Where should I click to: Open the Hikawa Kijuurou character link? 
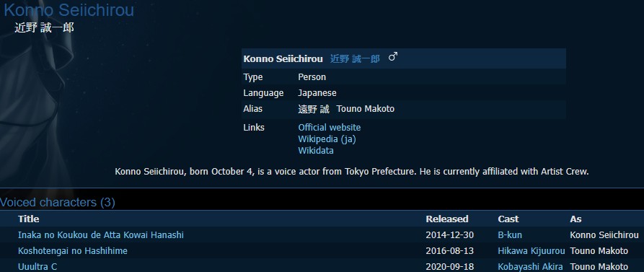[x=531, y=250]
